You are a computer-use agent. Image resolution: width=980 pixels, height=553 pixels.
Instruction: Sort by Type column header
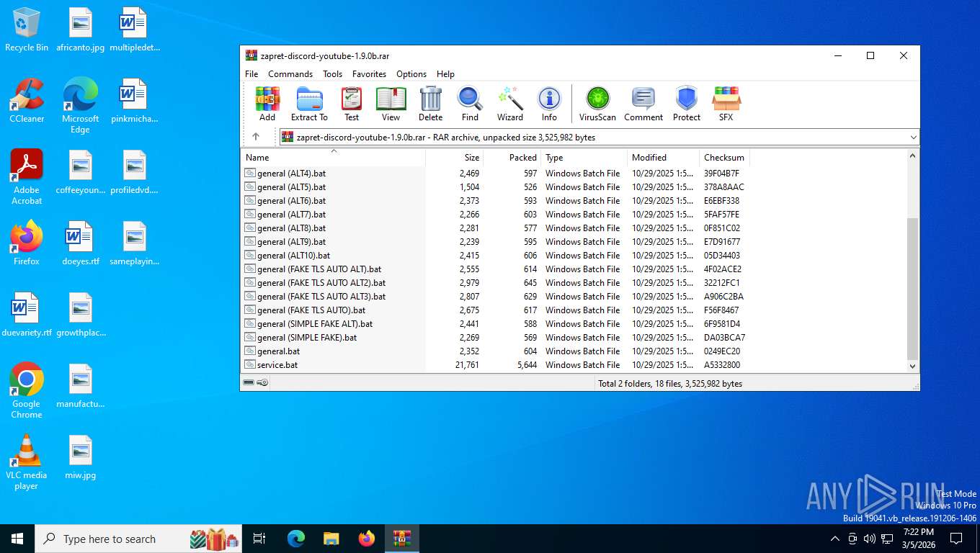[584, 157]
